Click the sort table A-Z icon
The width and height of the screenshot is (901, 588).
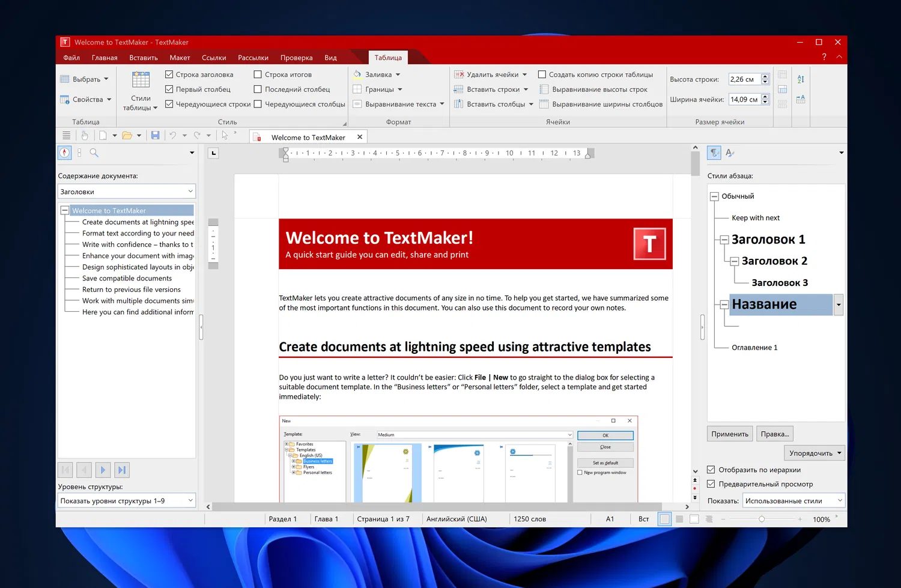(x=800, y=79)
